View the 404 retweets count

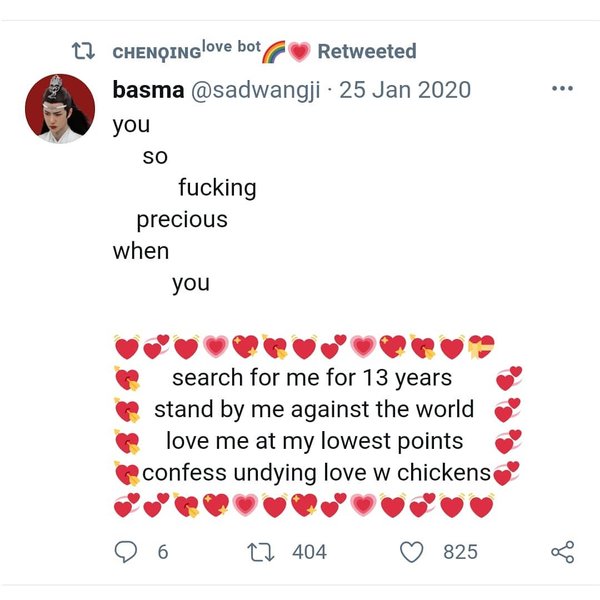[309, 551]
